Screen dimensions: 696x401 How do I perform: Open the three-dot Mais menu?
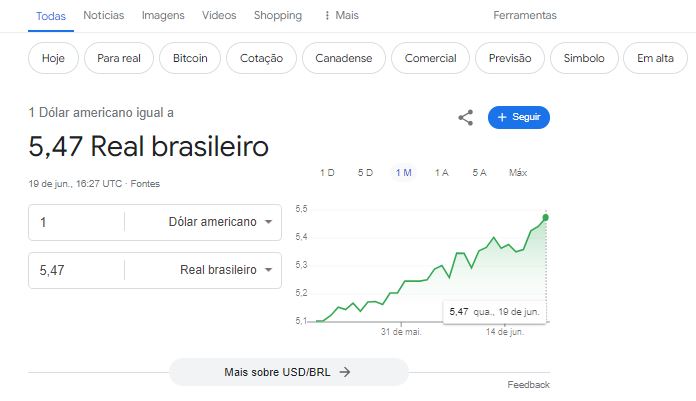pos(341,16)
